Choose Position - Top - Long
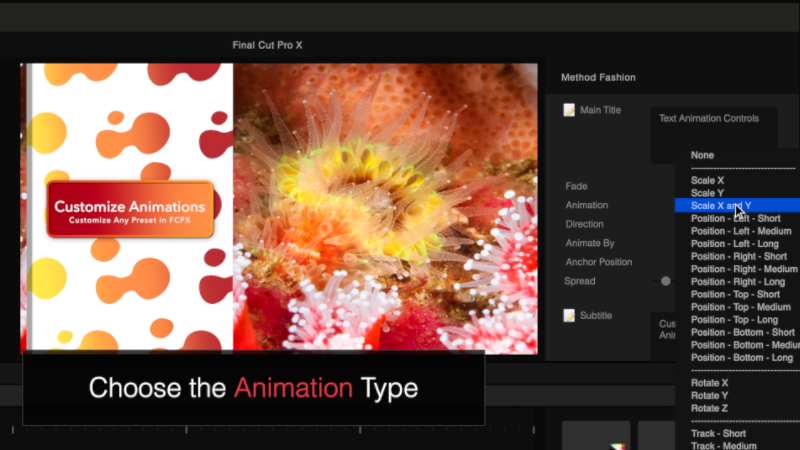800x450 pixels. tap(734, 320)
